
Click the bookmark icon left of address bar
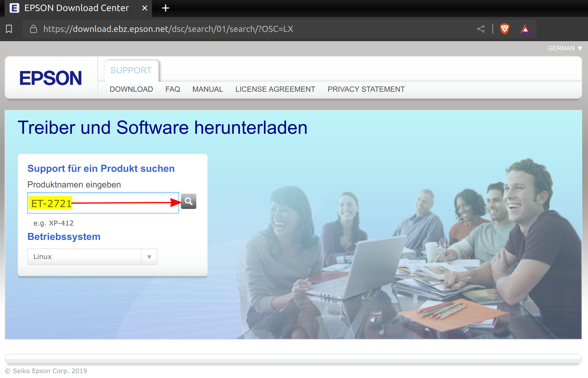9,29
